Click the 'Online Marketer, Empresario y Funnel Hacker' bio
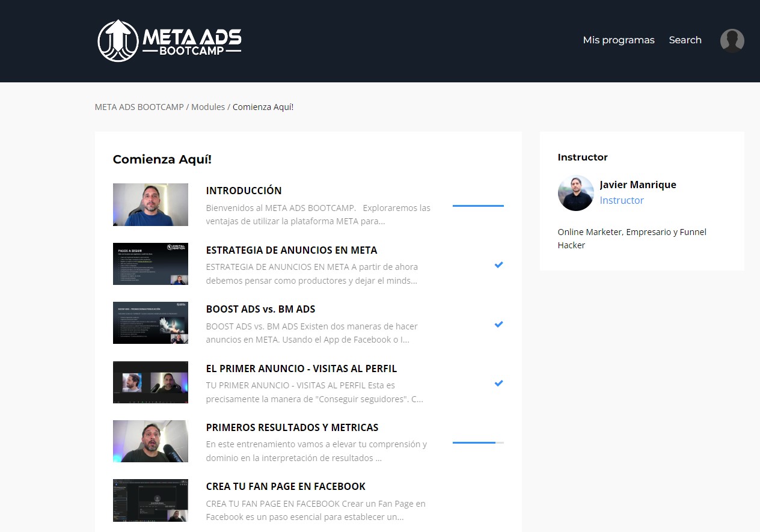This screenshot has height=532, width=760. coord(632,239)
